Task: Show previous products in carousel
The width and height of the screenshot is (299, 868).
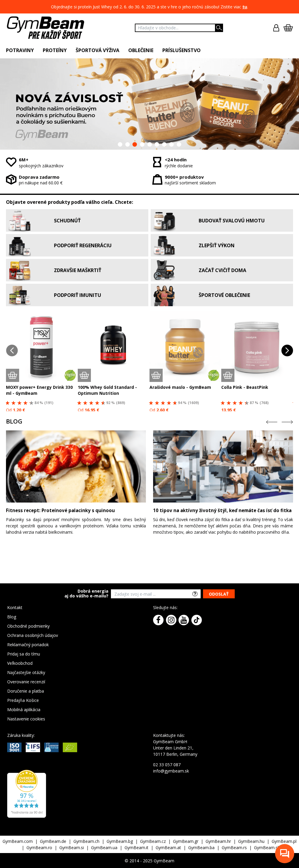Action: 12,350
